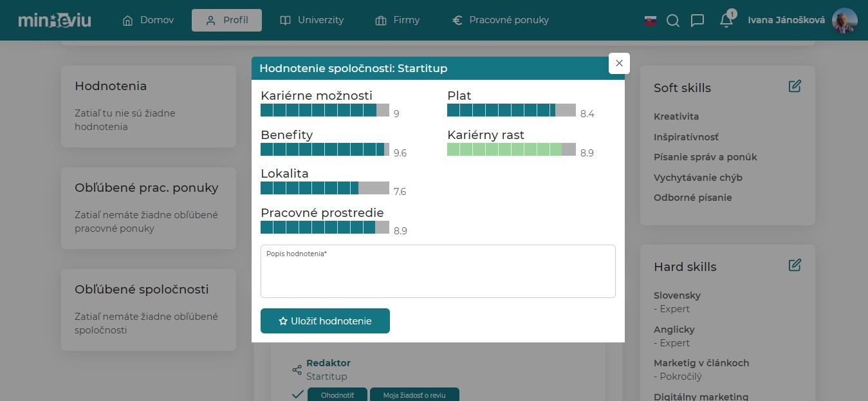Viewport: 868px width, 401px height.
Task: Click the minireviu logo
Action: coord(55,20)
